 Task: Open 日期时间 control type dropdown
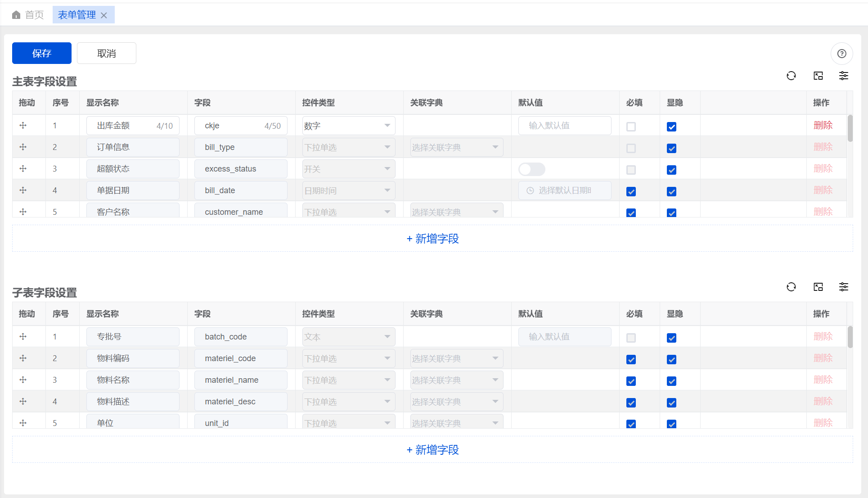(349, 190)
